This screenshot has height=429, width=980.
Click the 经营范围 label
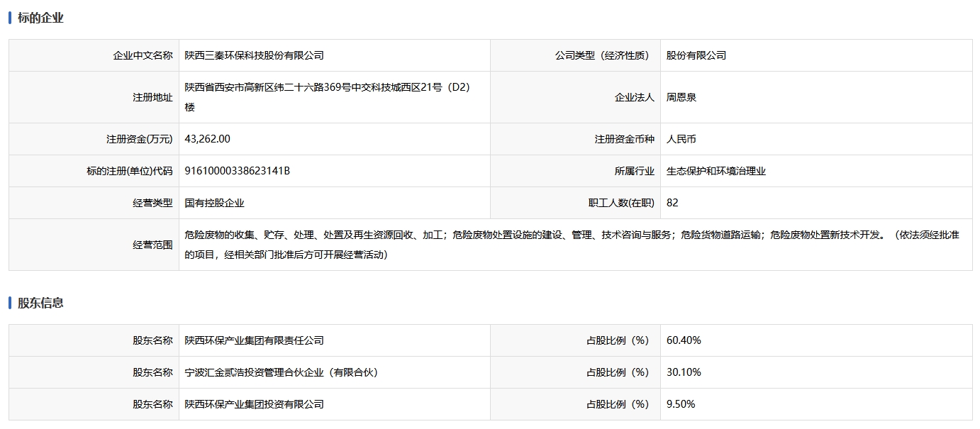pyautogui.click(x=152, y=245)
